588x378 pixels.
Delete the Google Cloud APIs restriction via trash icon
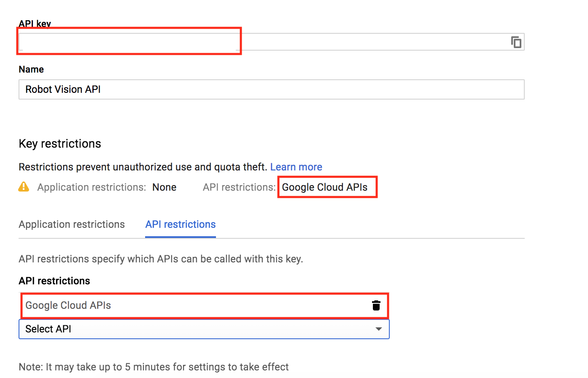[x=376, y=305]
